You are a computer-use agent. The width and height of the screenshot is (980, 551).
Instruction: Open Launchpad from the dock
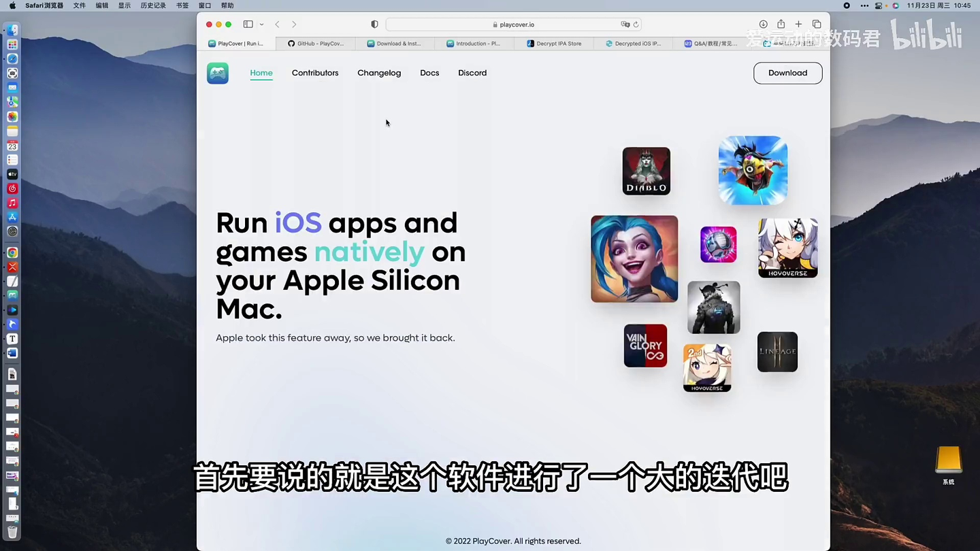(12, 45)
